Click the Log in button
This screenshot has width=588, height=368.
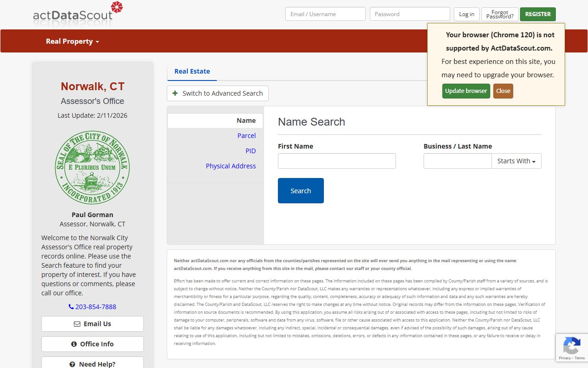click(467, 14)
